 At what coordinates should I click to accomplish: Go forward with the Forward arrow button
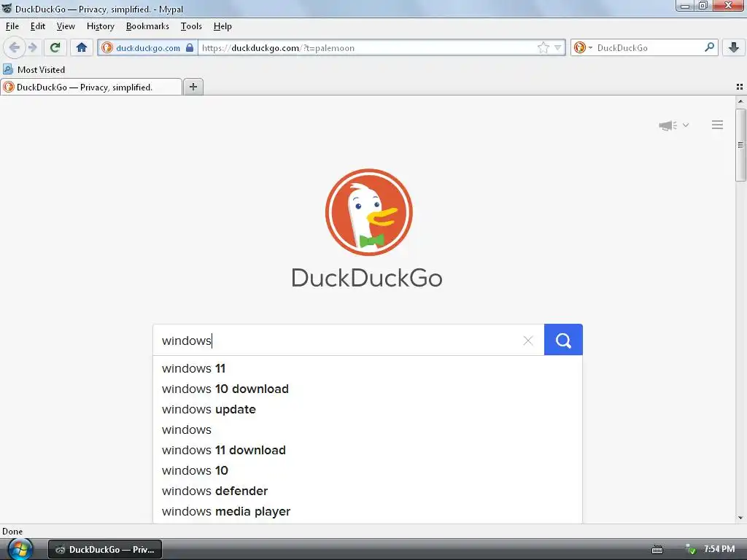coord(32,47)
